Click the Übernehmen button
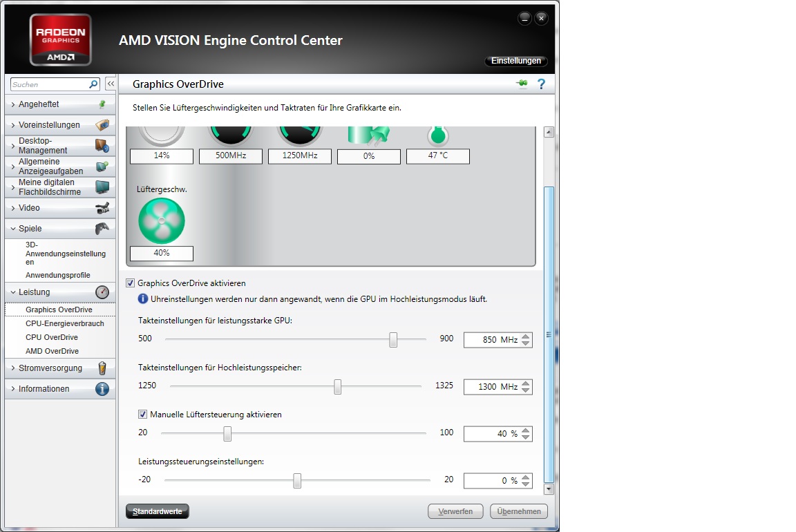 pos(519,511)
